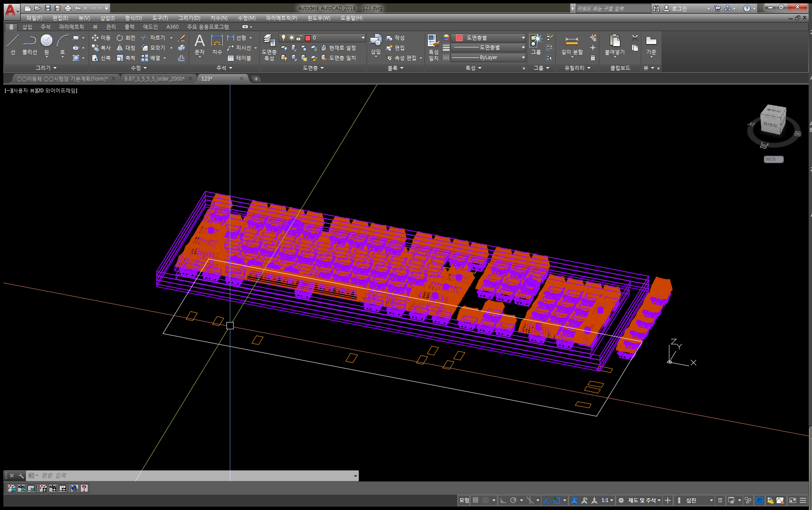The image size is (812, 510).
Task: Choose the Mirror (대칭) command
Action: pos(126,48)
